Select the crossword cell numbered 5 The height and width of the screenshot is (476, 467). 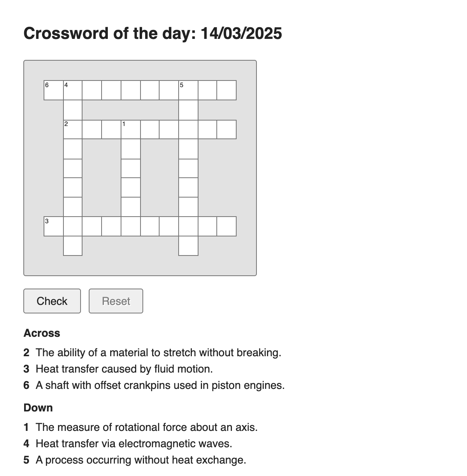(188, 90)
